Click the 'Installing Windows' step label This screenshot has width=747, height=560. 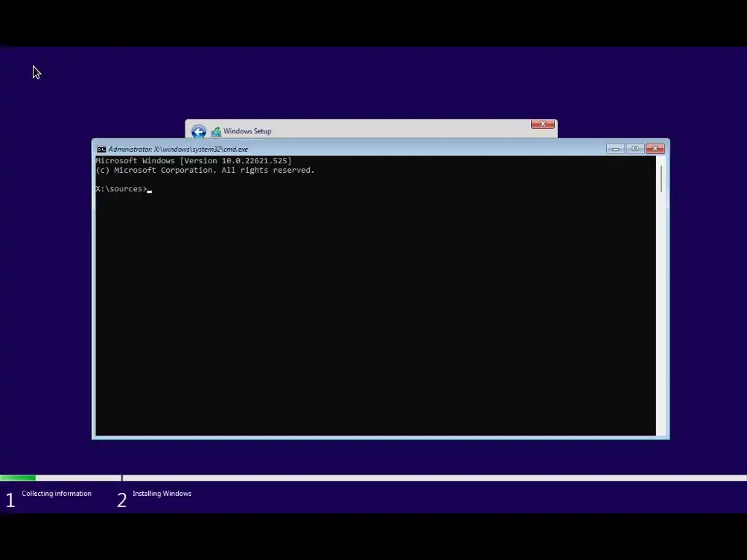point(162,494)
